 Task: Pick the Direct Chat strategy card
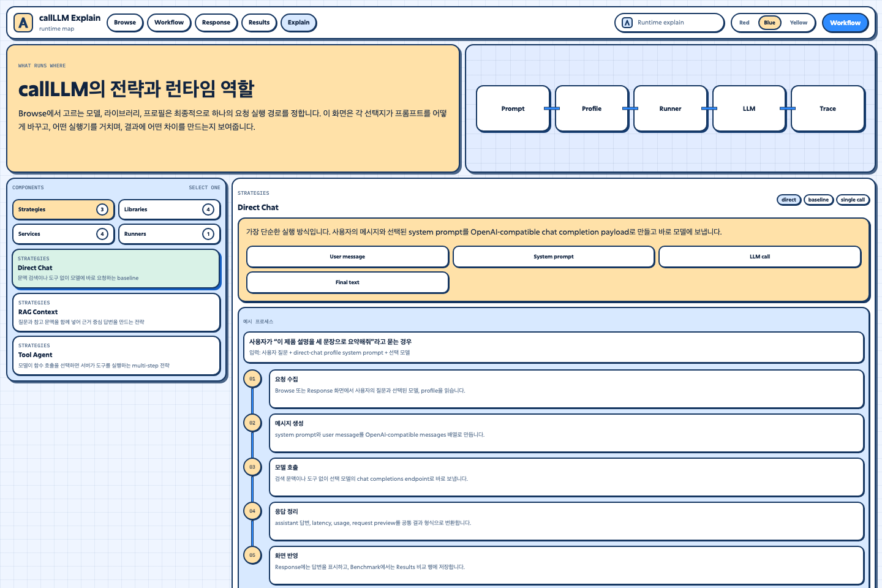116,268
